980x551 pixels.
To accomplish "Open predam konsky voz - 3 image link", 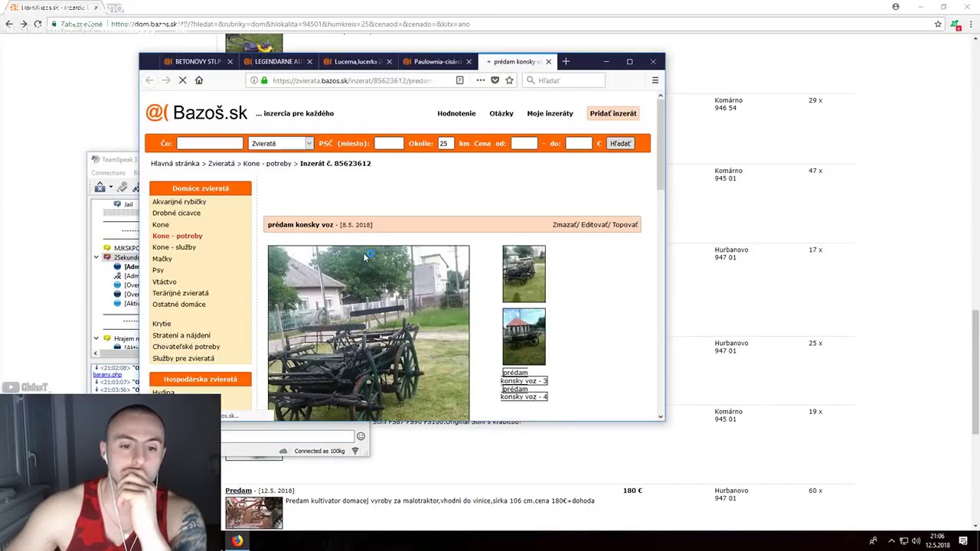I will click(524, 377).
